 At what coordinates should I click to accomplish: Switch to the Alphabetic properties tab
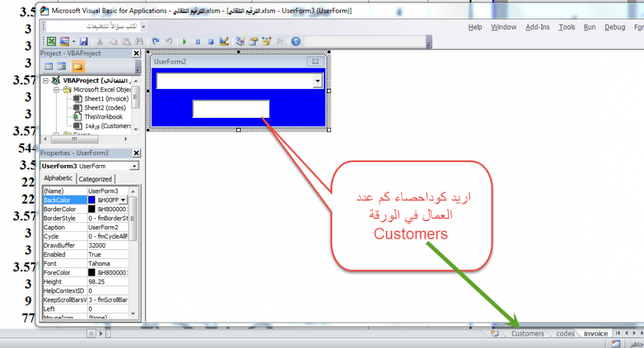(58, 179)
